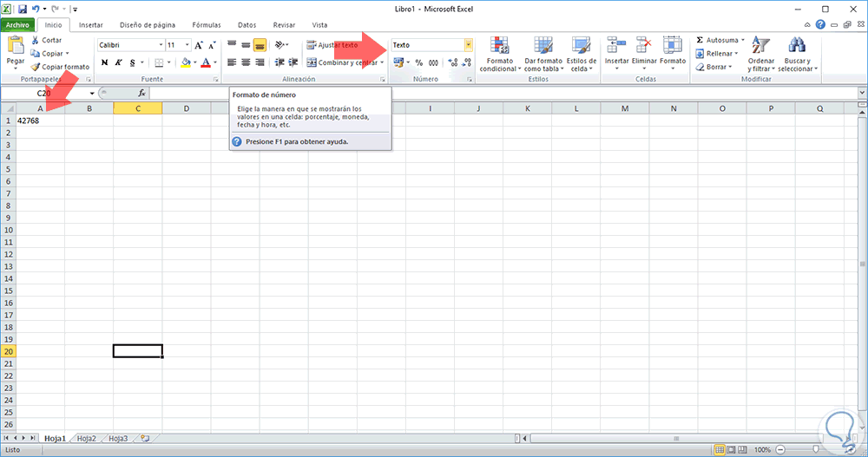
Task: Click accounting number format icon
Action: pyautogui.click(x=398, y=62)
